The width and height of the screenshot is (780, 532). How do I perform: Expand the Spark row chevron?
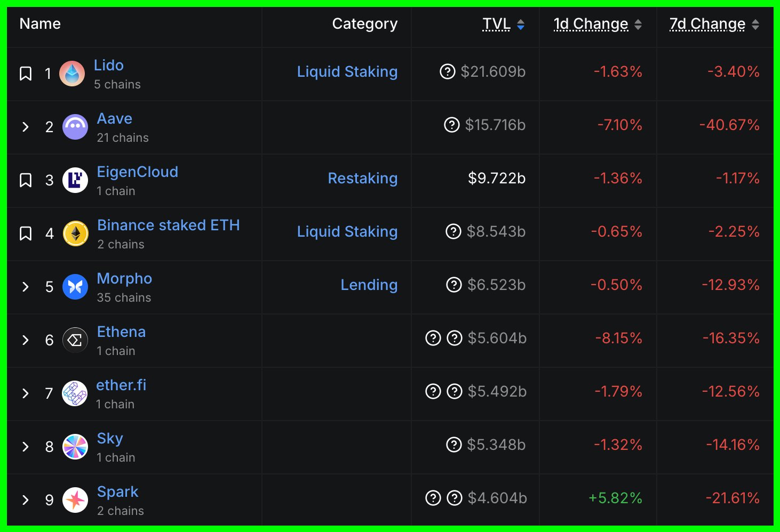26,500
